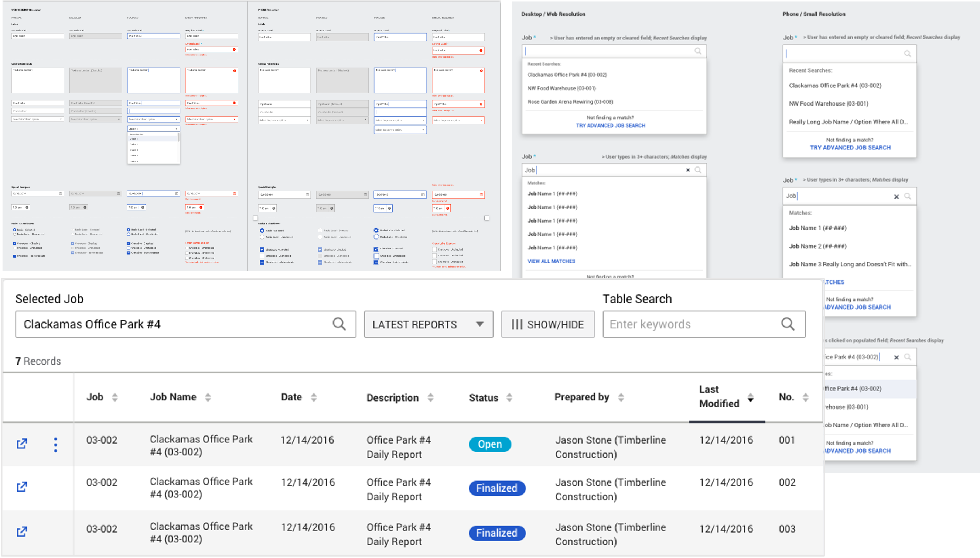Toggle phone normal 'Checkbox - Checked' box
Screen dimensions: 980x558
[x=262, y=249]
